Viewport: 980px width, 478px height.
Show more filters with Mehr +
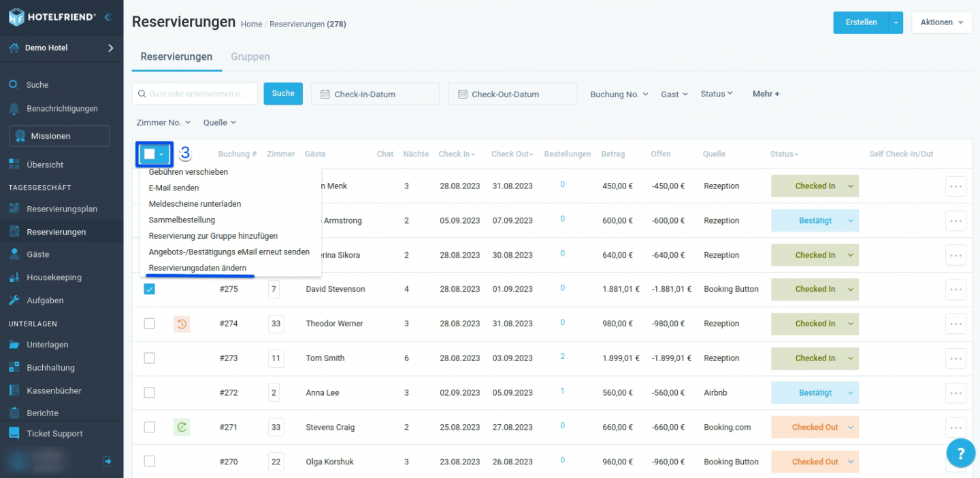point(766,94)
